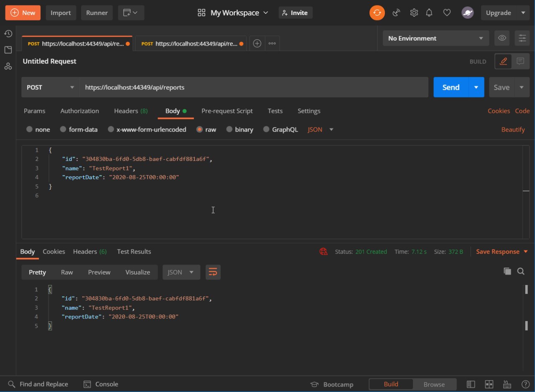The width and height of the screenshot is (535, 392).
Task: Open manage environments sliders icon
Action: (522, 38)
